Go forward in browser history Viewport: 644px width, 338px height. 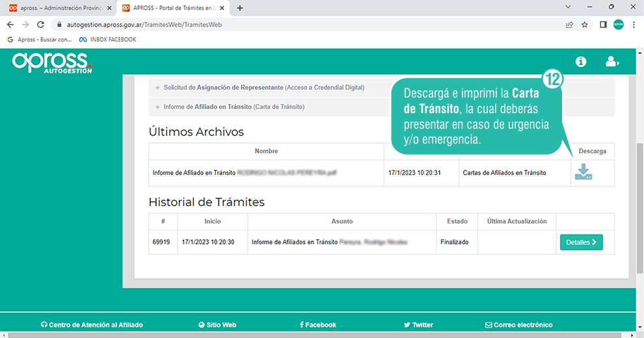(25, 25)
